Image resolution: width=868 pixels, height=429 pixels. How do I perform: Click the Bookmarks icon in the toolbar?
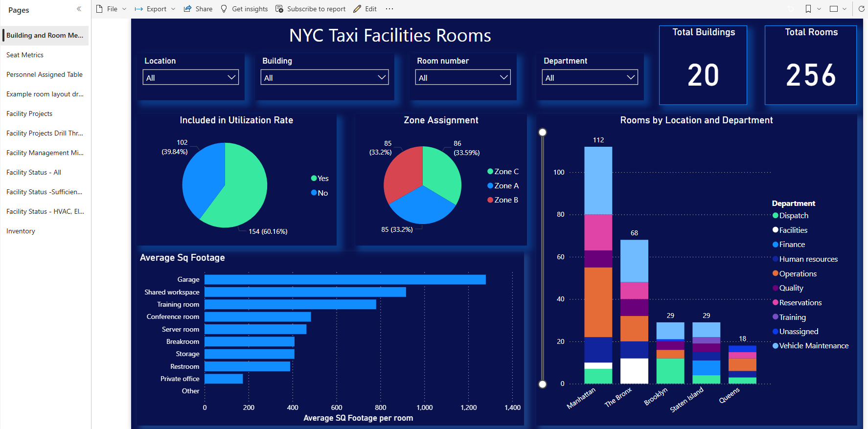[808, 9]
